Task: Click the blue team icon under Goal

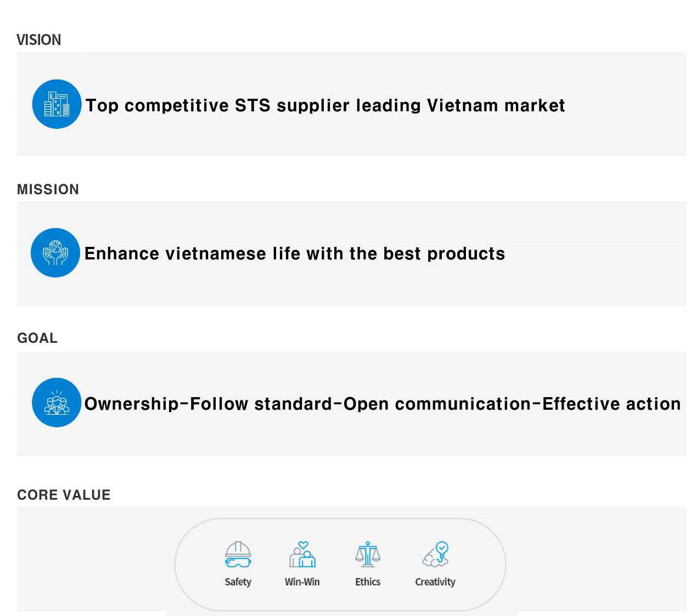Action: (x=57, y=403)
